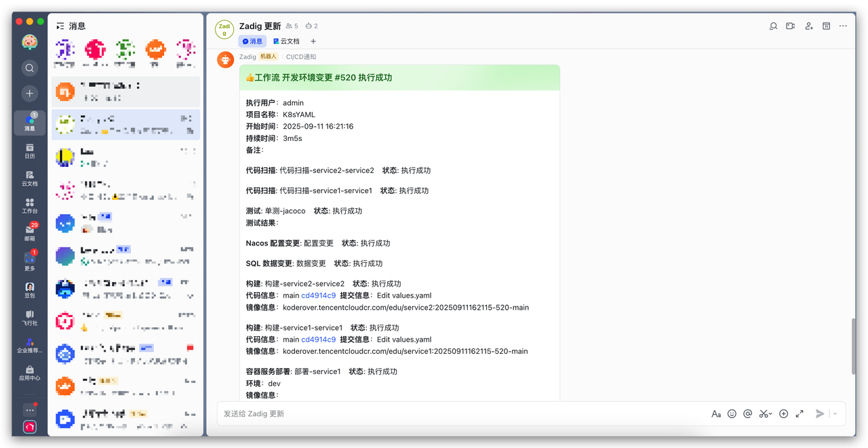
Task: Open the small arrow beside scissors tool
Action: pyautogui.click(x=771, y=414)
